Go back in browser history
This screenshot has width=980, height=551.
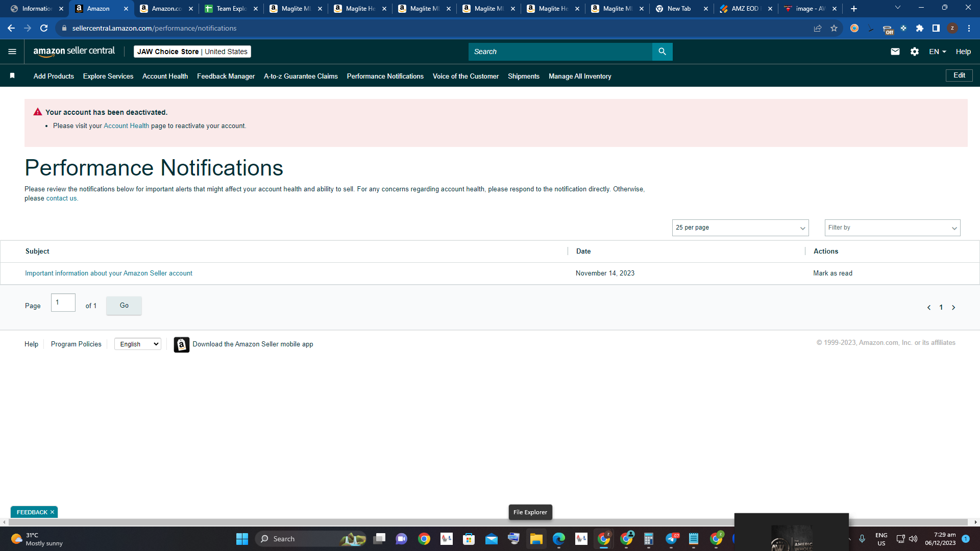tap(11, 28)
